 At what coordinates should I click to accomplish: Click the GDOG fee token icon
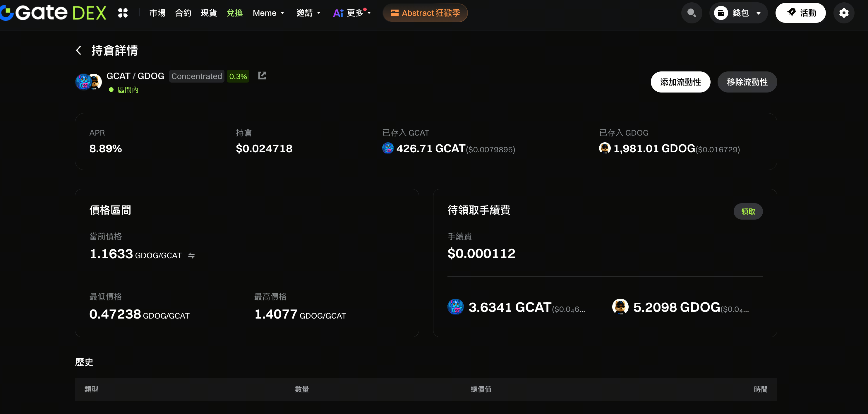coord(620,307)
